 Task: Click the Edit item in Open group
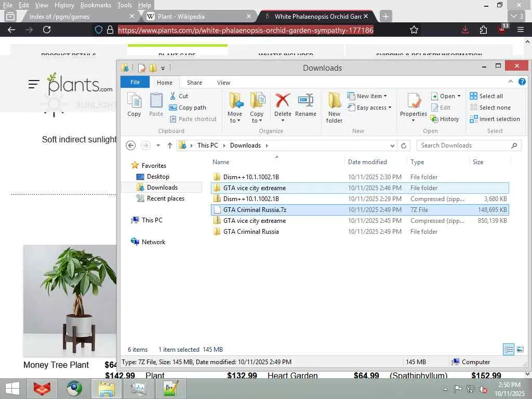pos(441,108)
